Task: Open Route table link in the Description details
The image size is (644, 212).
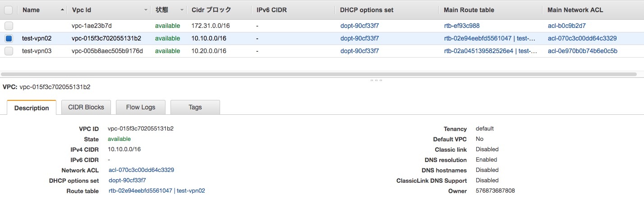Action: click(x=156, y=191)
